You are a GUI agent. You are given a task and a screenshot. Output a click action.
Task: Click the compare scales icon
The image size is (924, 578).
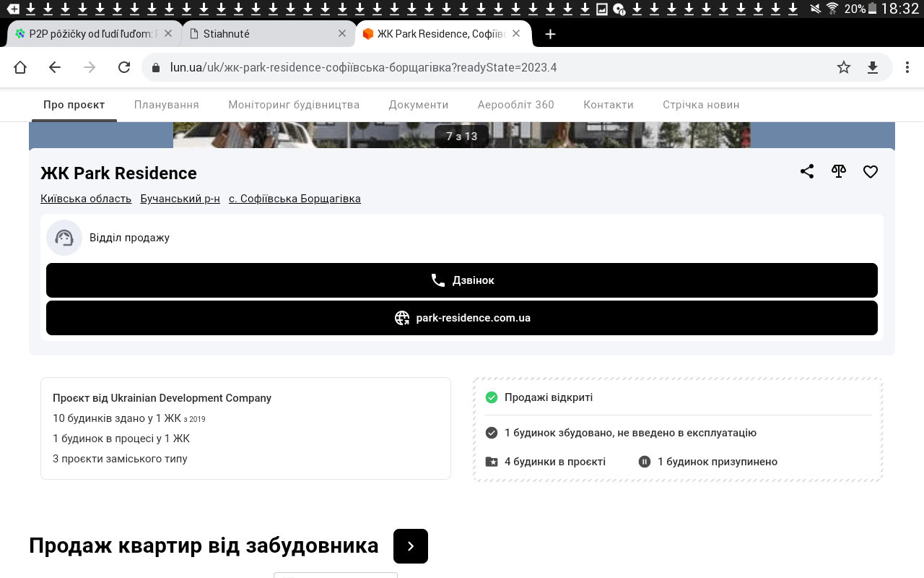838,172
